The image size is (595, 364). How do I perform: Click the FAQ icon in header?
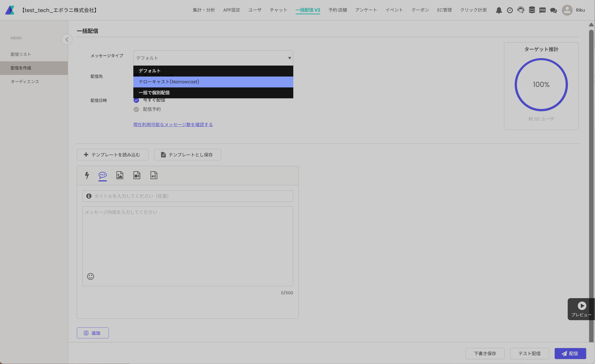[542, 10]
